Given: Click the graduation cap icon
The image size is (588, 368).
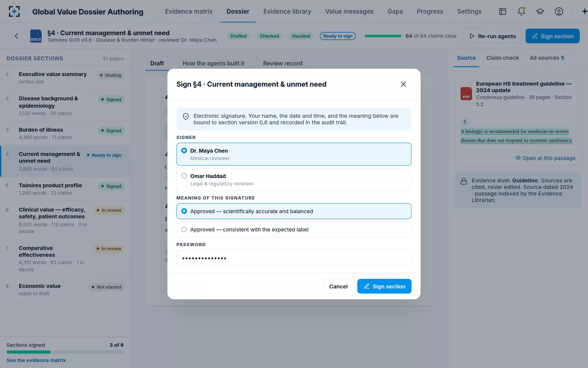Looking at the screenshot, I should pyautogui.click(x=540, y=11).
